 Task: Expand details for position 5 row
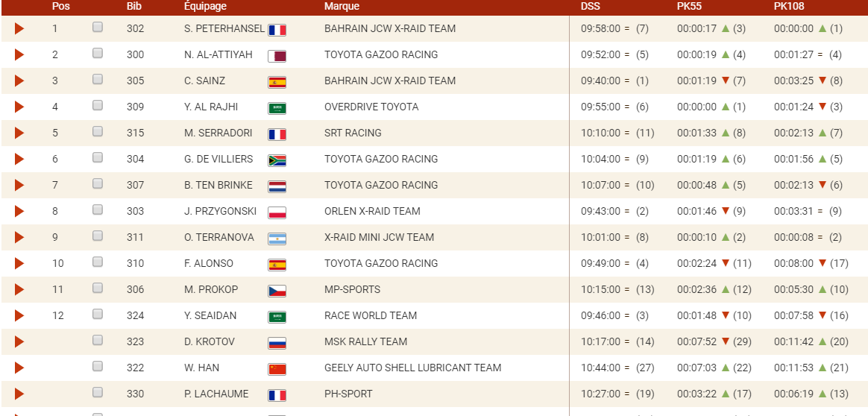[19, 133]
